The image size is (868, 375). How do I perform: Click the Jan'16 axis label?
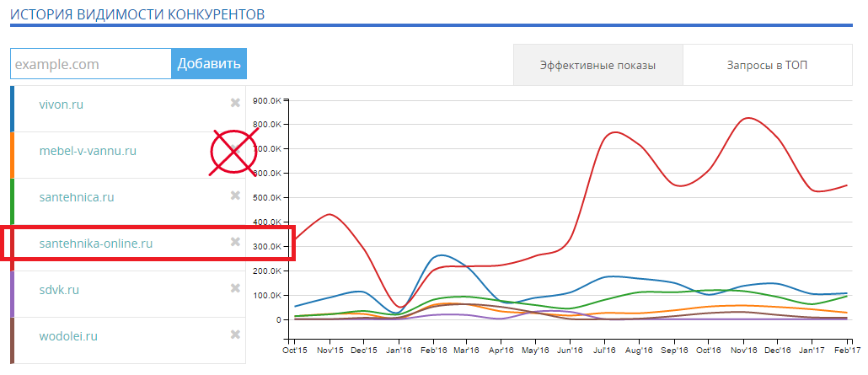tap(398, 351)
